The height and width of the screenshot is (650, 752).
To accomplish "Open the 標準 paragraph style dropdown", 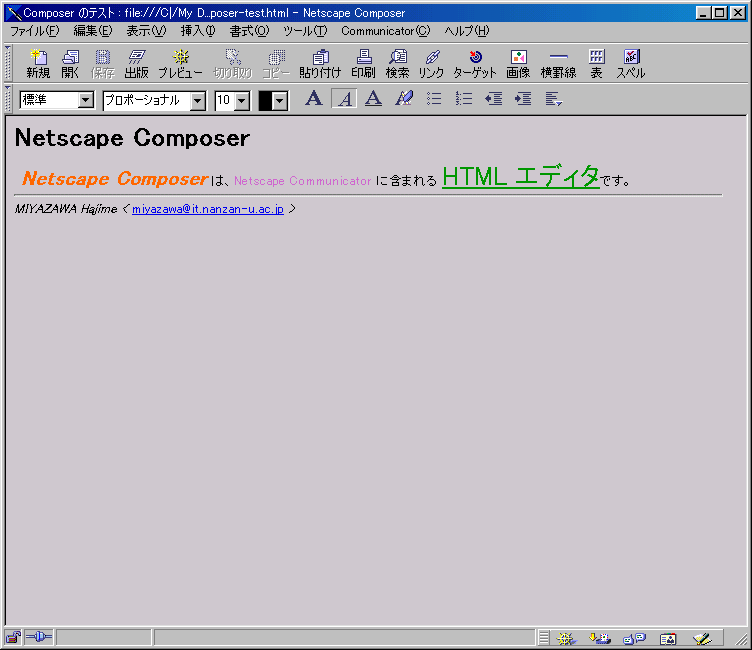I will 86,100.
